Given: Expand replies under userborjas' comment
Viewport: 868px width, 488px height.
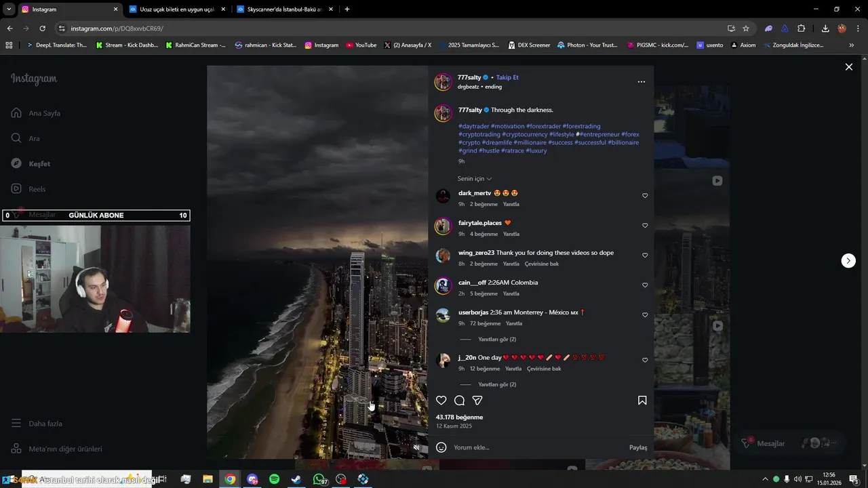Looking at the screenshot, I should [x=497, y=340].
